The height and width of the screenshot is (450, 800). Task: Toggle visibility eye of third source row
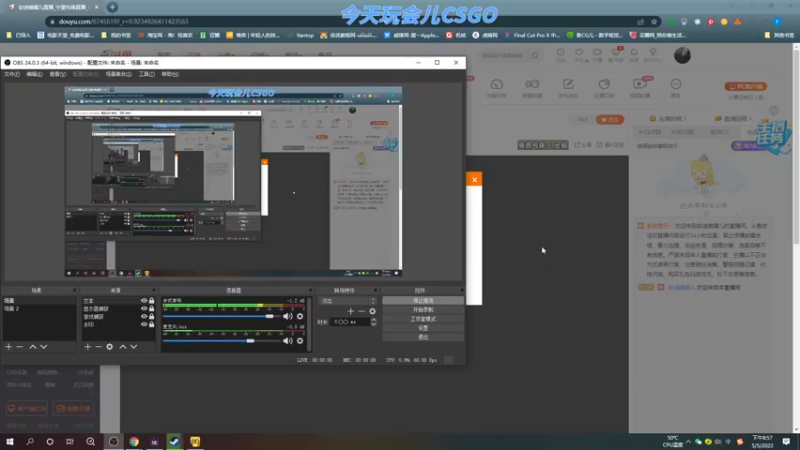point(144,316)
